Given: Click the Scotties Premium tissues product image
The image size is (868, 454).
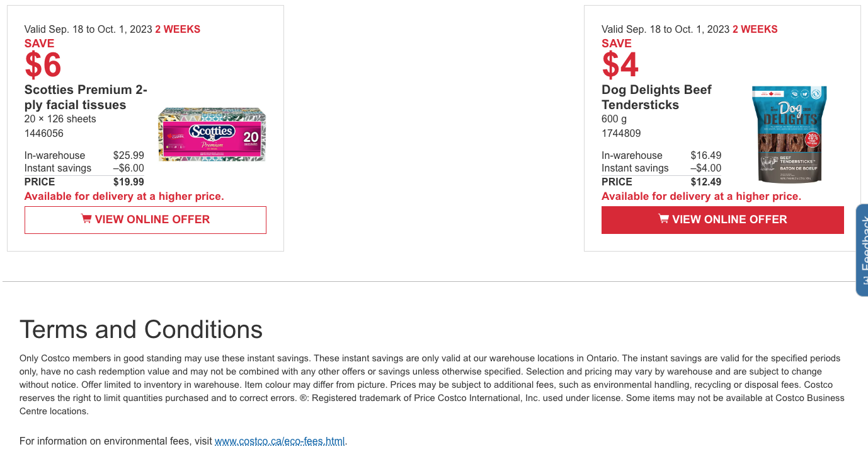Looking at the screenshot, I should tap(212, 134).
